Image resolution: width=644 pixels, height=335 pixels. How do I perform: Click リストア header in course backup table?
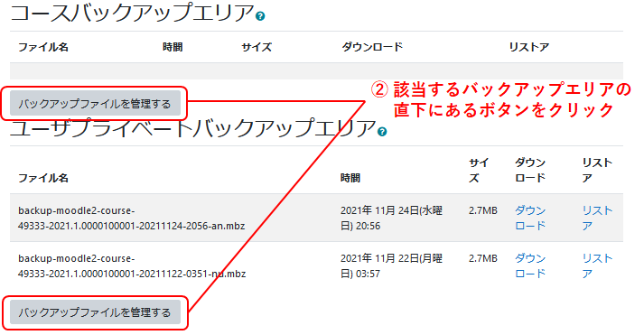click(x=529, y=47)
